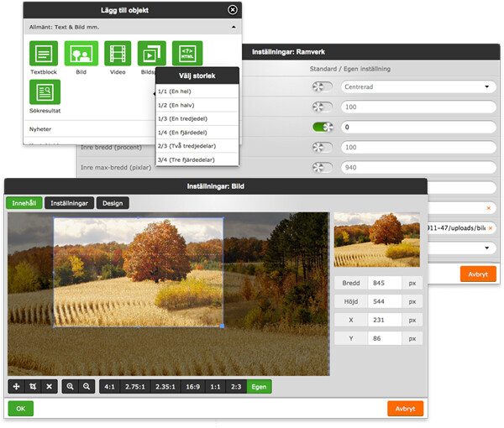Add a Video object
The width and height of the screenshot is (504, 428).
click(118, 54)
